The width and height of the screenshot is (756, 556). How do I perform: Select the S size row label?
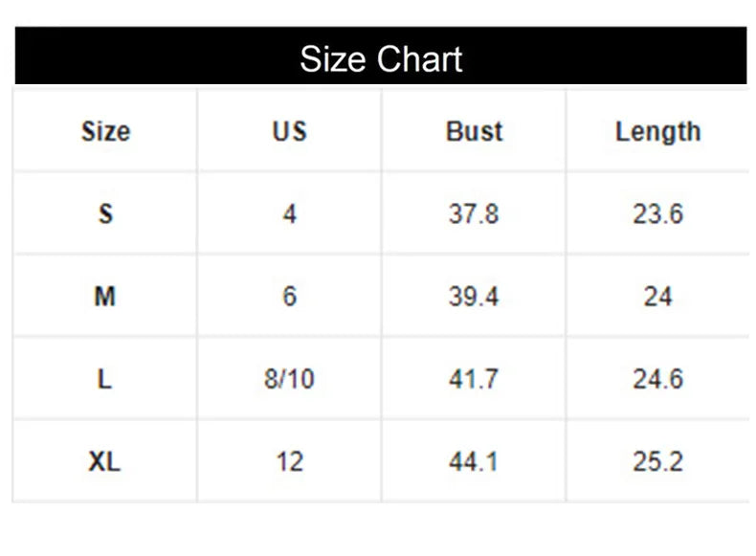pos(105,213)
